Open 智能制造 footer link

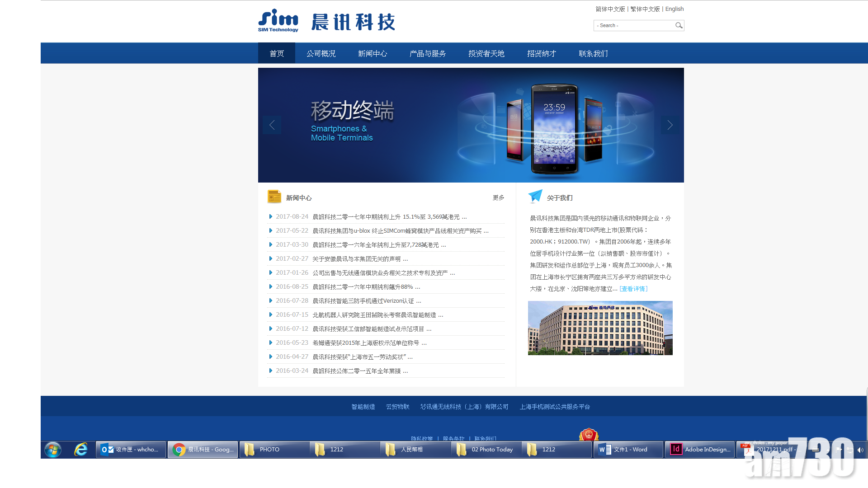pos(363,407)
